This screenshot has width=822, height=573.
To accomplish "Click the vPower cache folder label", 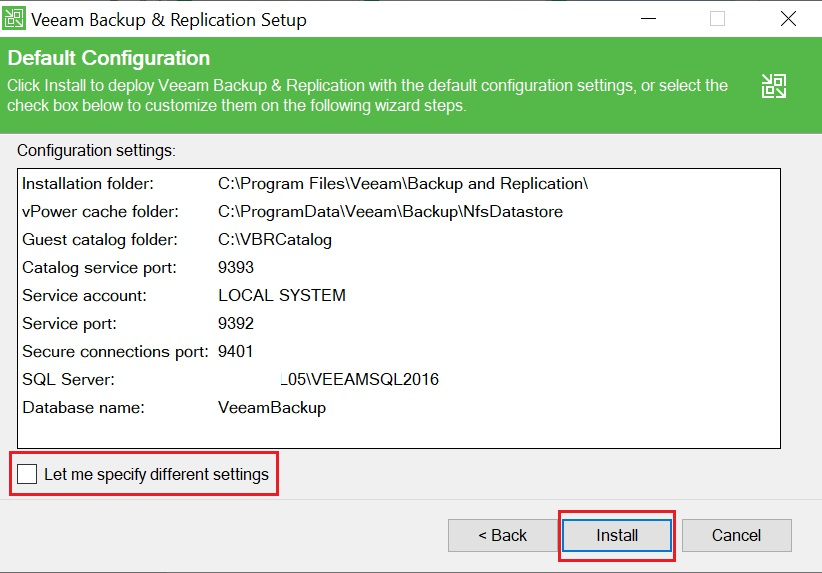I will [100, 211].
